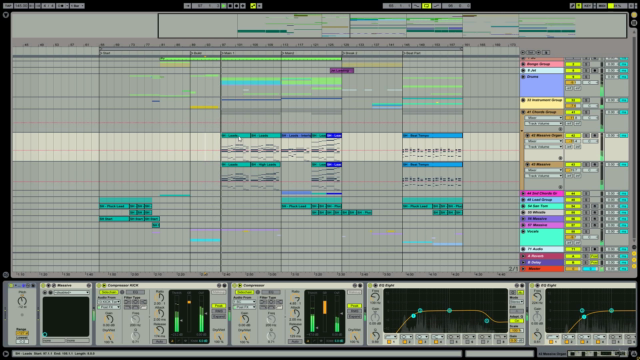Toggle Massive device activator
Image resolution: width=640 pixels, height=360 pixels.
(43, 285)
